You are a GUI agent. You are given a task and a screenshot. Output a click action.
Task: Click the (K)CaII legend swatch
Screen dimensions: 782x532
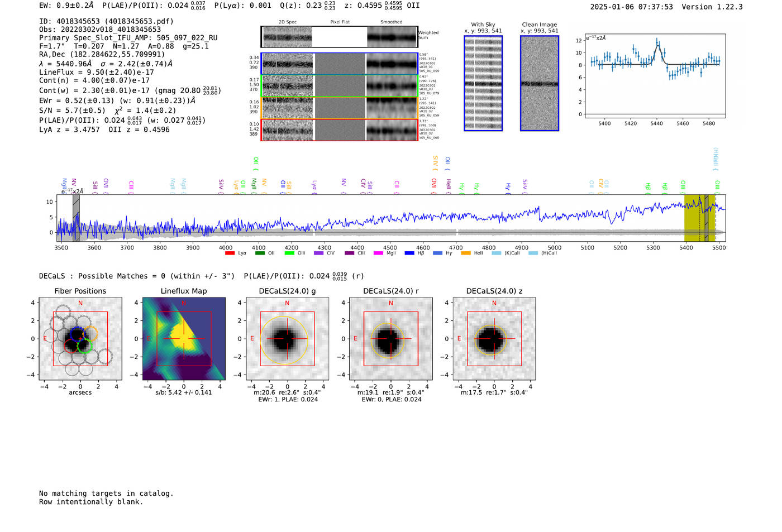pyautogui.click(x=497, y=253)
